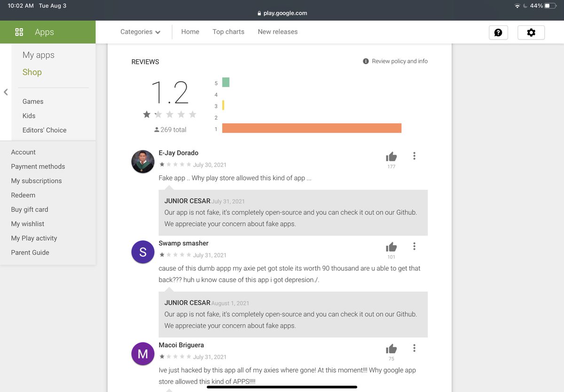The height and width of the screenshot is (392, 564).
Task: Click Macoi Briguera's M avatar
Action: pos(143,354)
